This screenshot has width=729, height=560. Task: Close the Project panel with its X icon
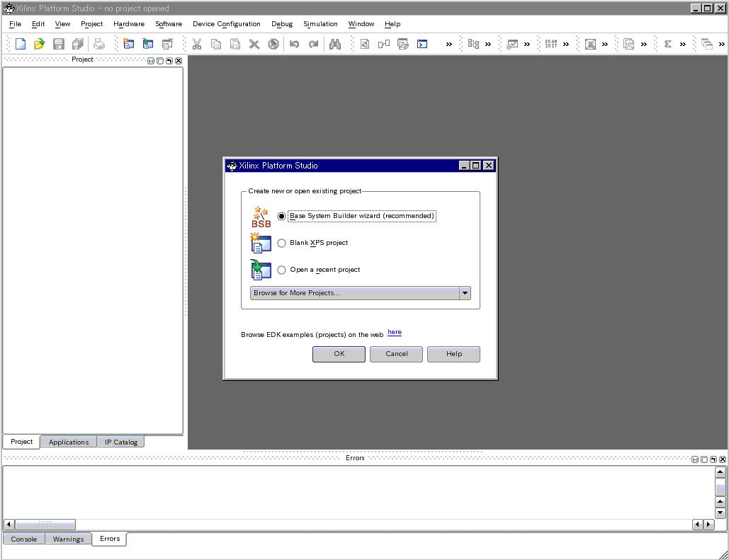[179, 61]
